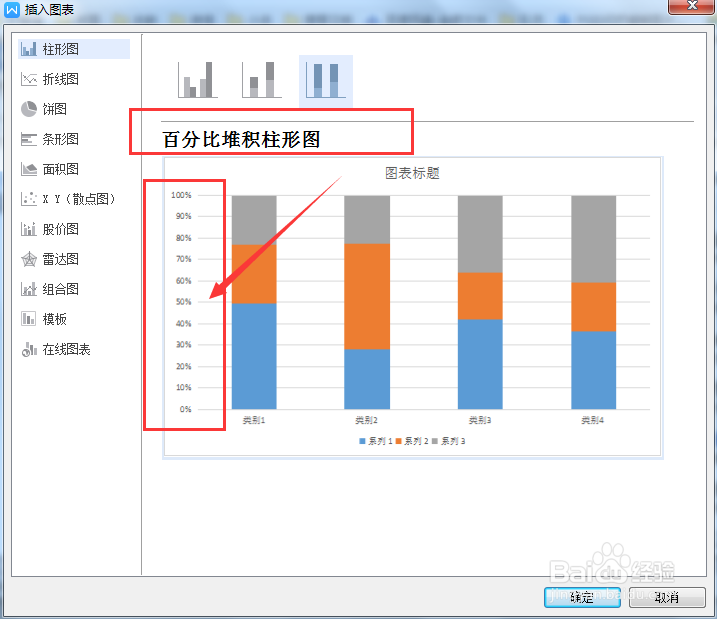Image resolution: width=717 pixels, height=619 pixels.
Task: Click the 类别4 axis label in preview
Action: pos(593,420)
